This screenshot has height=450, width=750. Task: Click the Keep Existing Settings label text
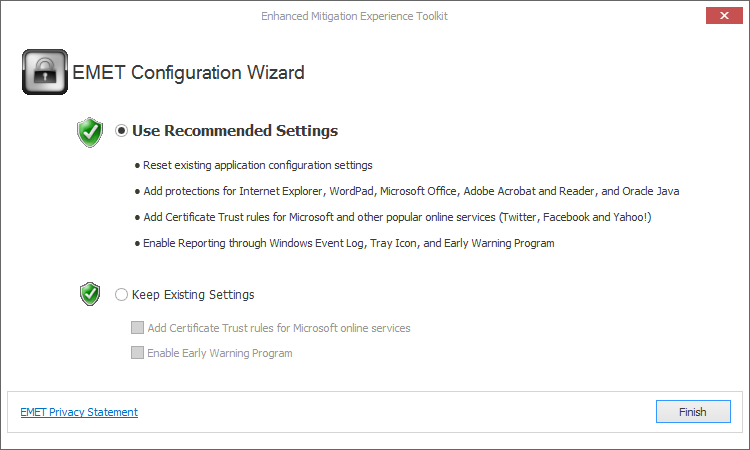point(193,295)
